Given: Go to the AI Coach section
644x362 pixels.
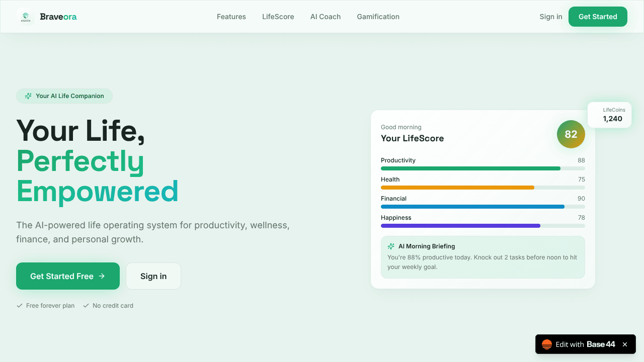Looking at the screenshot, I should tap(326, 17).
